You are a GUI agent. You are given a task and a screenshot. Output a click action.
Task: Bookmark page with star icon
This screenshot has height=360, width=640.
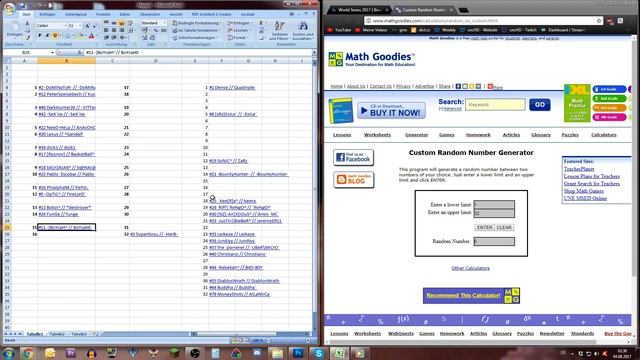599,20
